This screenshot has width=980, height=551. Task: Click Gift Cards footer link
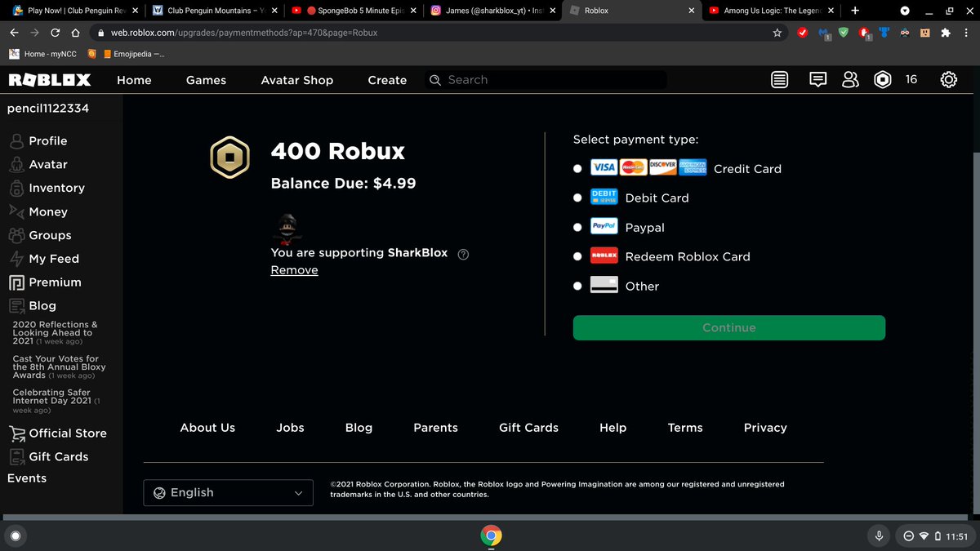click(x=528, y=428)
